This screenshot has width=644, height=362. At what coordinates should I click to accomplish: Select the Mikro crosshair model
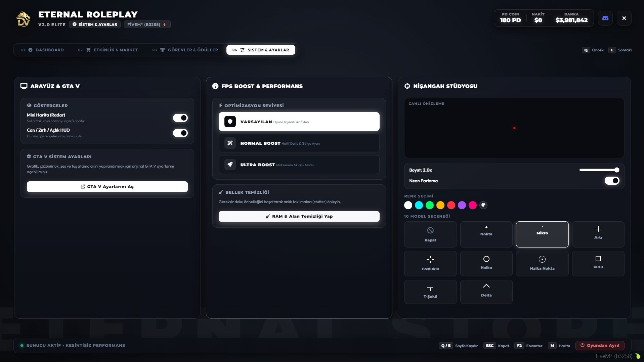click(542, 234)
